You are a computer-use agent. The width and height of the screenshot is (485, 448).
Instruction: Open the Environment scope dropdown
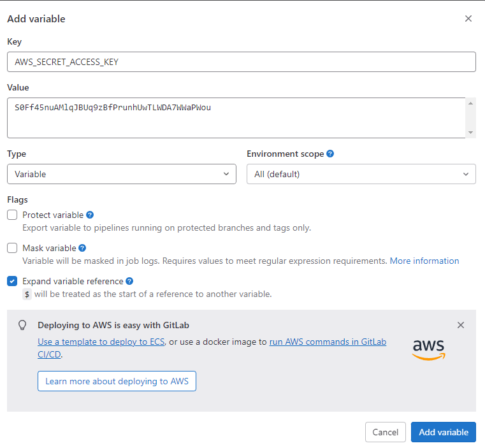pyautogui.click(x=361, y=174)
